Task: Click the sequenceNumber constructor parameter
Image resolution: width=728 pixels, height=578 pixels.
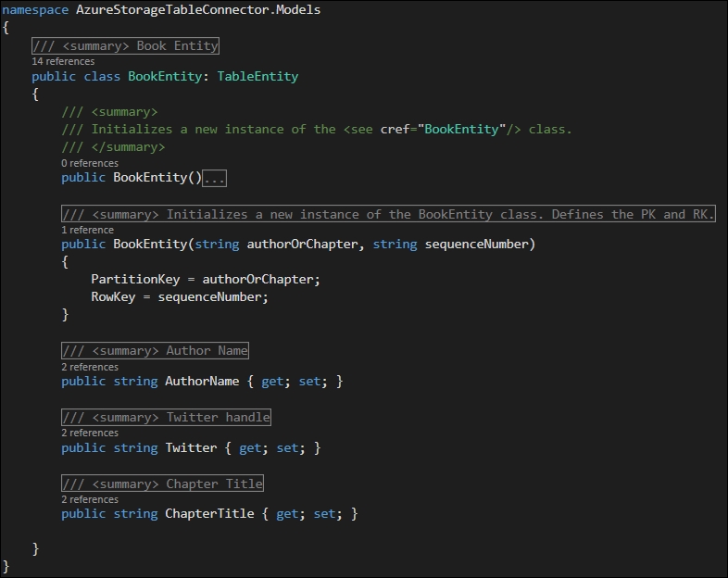Action: pyautogui.click(x=477, y=245)
